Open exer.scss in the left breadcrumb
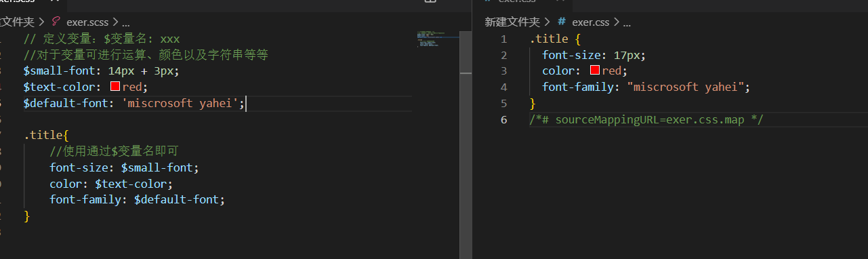The height and width of the screenshot is (259, 868). click(87, 22)
